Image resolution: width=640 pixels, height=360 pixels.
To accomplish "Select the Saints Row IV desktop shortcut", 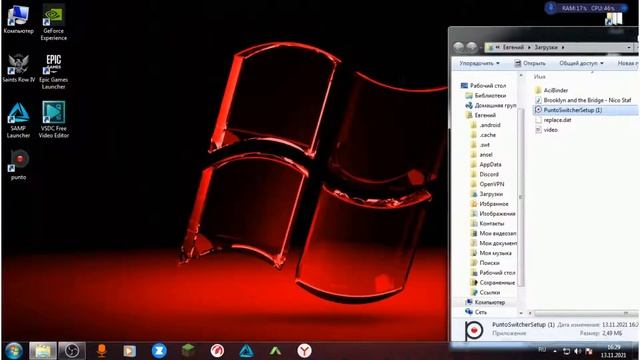I will coord(18,68).
